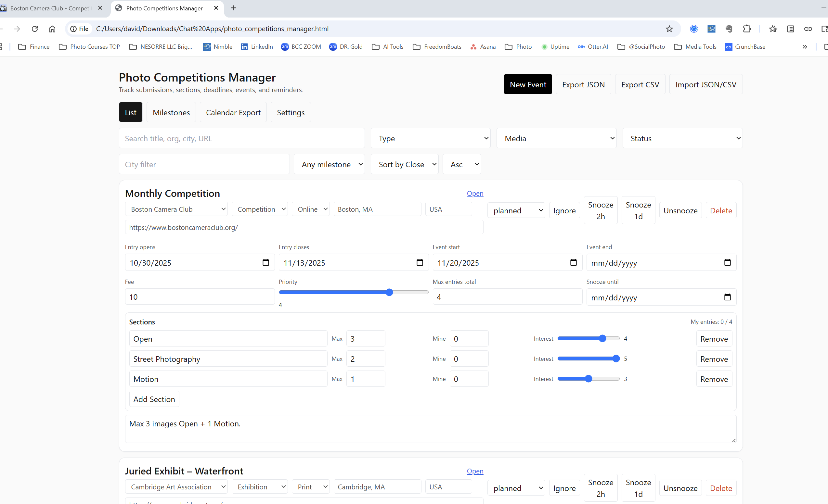
Task: Open the Calendar Export tab
Action: pos(233,112)
